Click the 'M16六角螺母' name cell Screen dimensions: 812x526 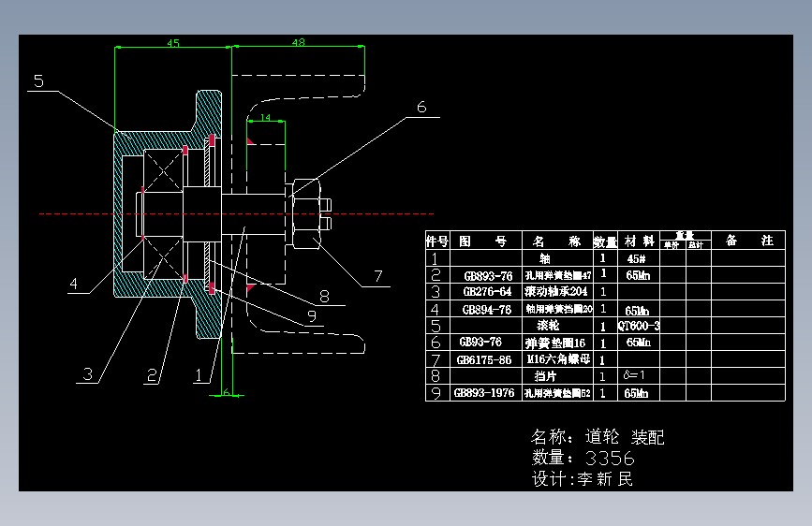558,359
